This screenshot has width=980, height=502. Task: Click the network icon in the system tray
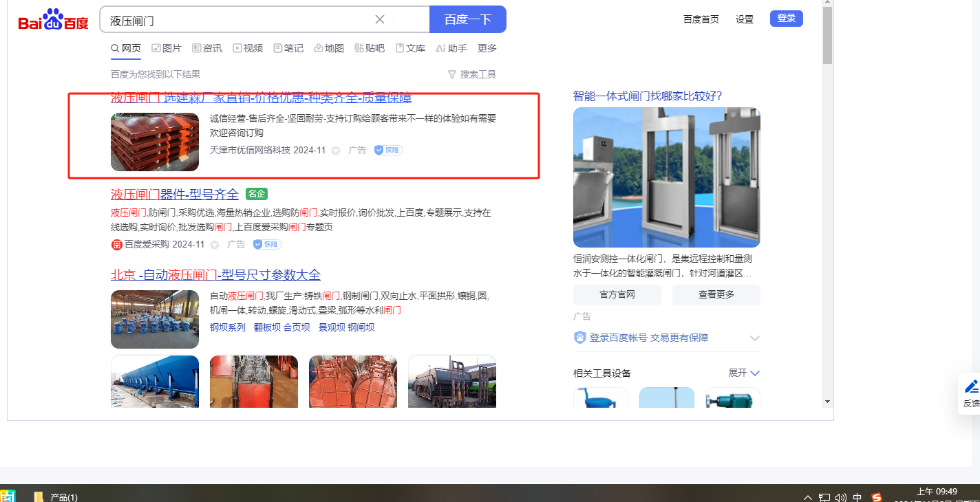click(x=824, y=496)
